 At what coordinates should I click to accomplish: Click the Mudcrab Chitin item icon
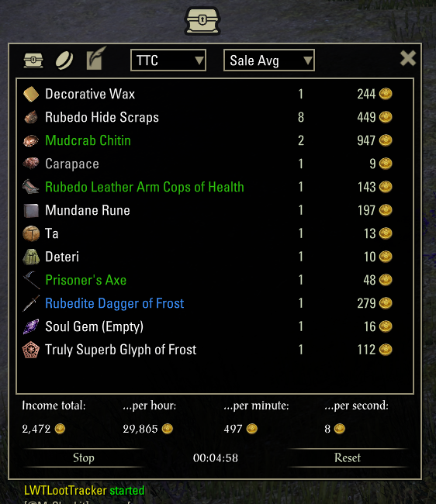pyautogui.click(x=31, y=141)
